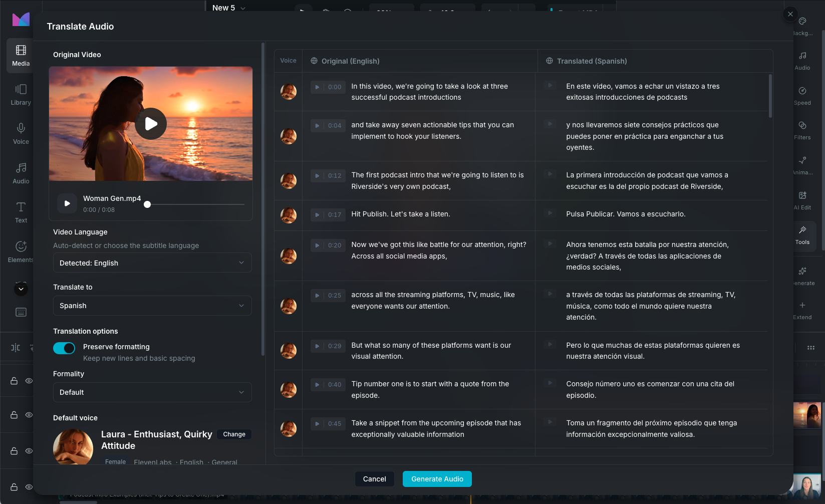The image size is (825, 504).
Task: Click Change to pick a different default voice
Action: click(x=234, y=434)
